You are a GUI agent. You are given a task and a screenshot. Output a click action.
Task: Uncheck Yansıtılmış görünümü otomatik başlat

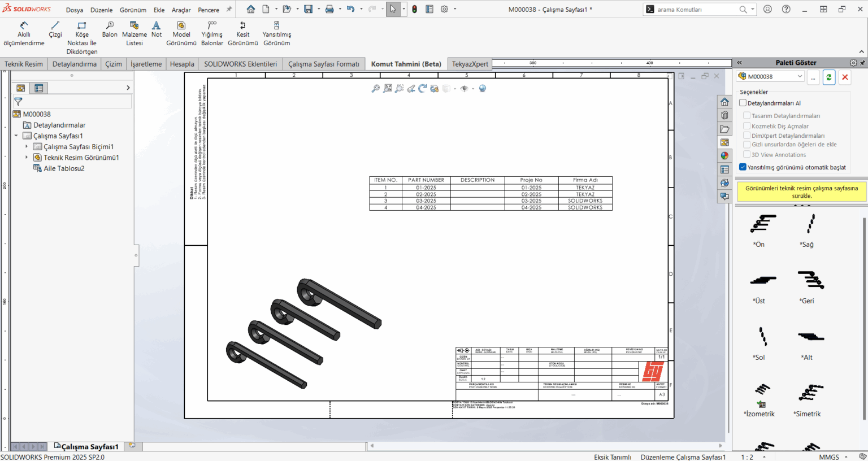pyautogui.click(x=743, y=167)
